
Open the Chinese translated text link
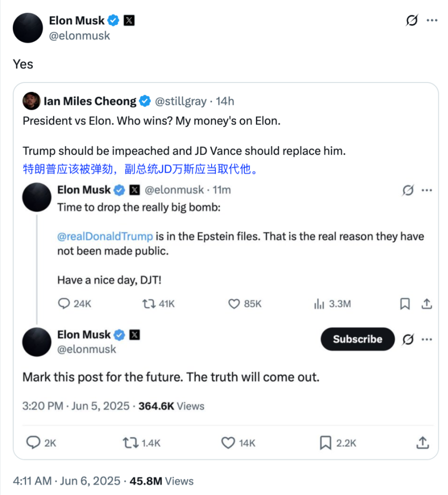click(141, 169)
